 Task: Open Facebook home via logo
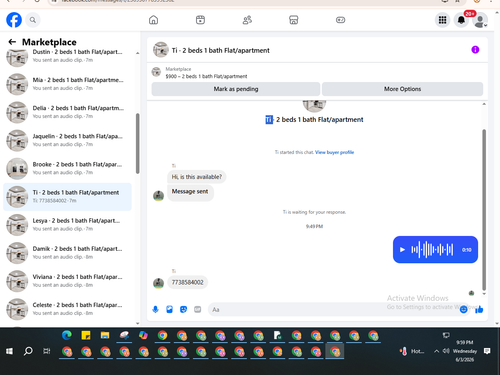pos(14,20)
